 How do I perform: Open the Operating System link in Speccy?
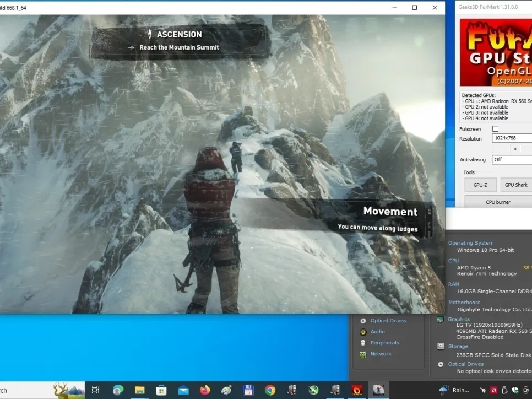471,243
